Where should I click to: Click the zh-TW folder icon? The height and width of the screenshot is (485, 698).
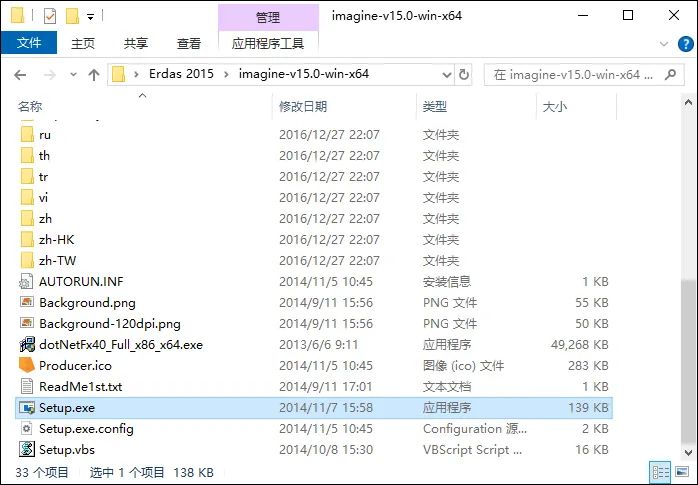27,260
